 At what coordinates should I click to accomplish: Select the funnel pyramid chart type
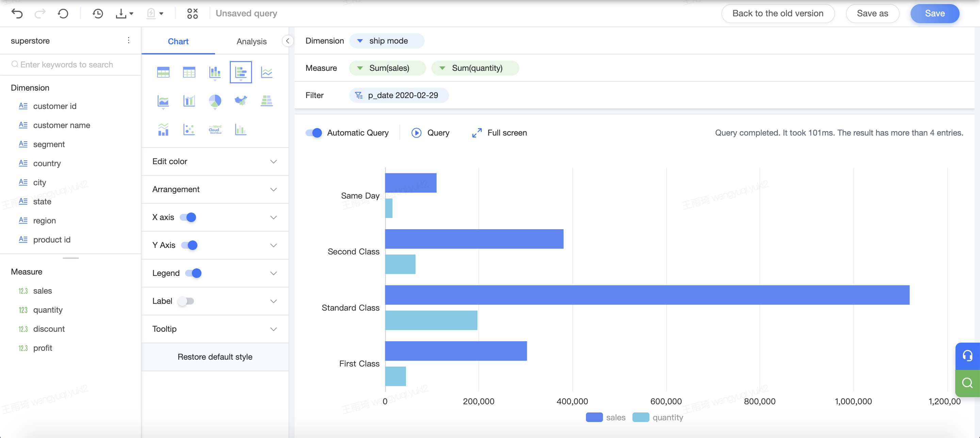[x=267, y=101]
